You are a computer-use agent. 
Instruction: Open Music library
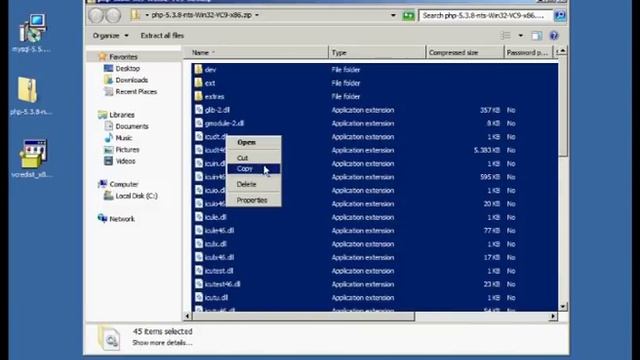click(x=123, y=138)
